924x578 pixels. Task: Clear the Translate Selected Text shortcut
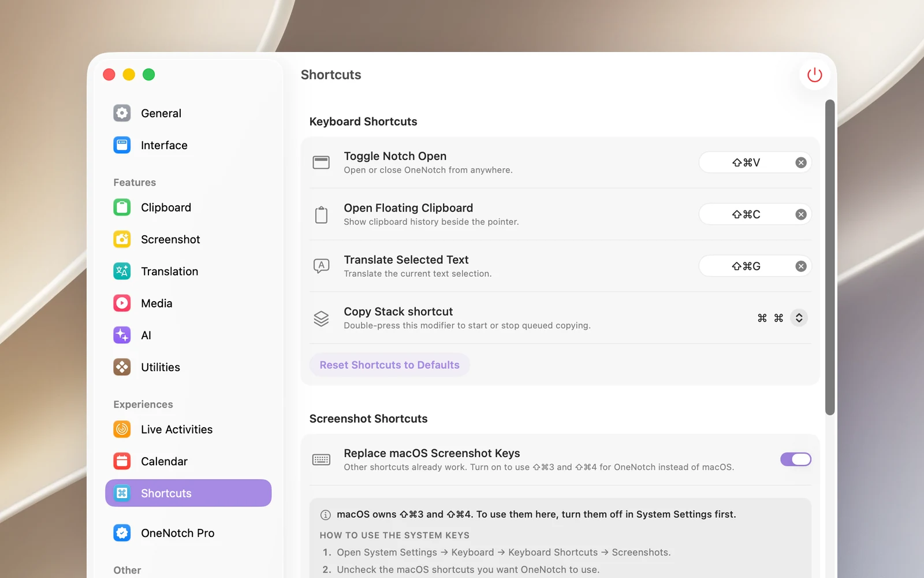800,266
